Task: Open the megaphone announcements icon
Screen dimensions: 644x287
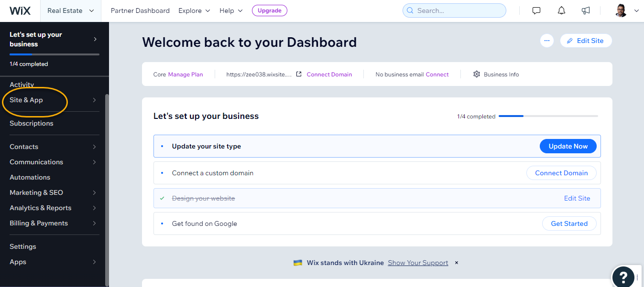Action: [586, 11]
